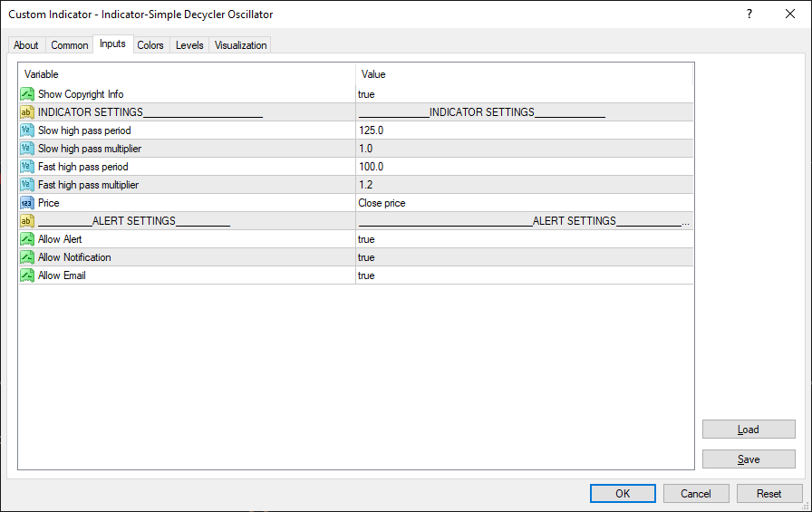The image size is (812, 512).
Task: Click the icon beside Allow Alert
Action: [27, 239]
